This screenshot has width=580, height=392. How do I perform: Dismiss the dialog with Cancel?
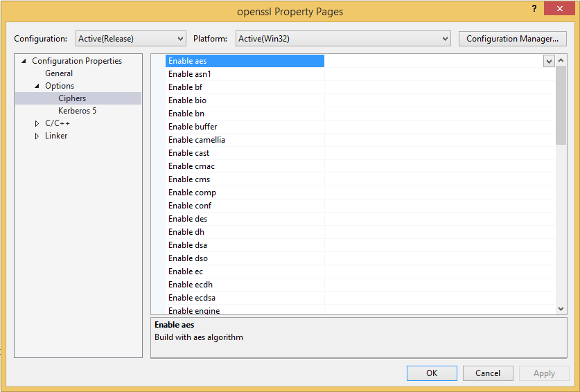pyautogui.click(x=488, y=373)
